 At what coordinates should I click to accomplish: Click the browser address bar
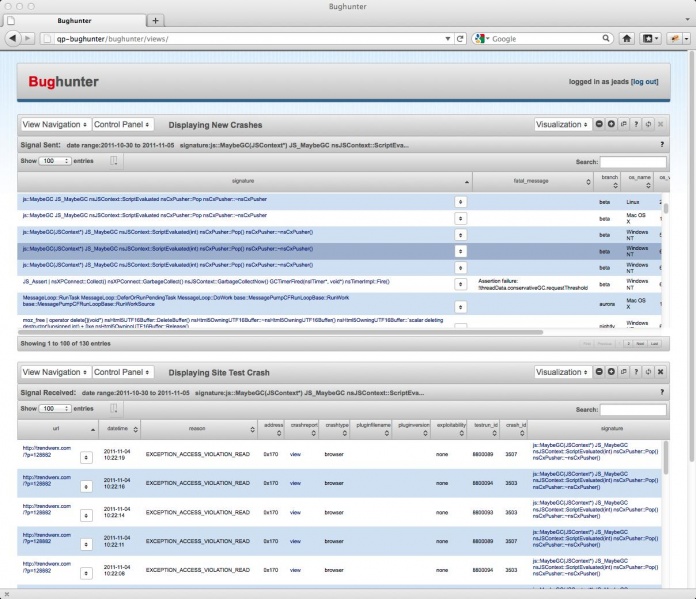point(249,39)
